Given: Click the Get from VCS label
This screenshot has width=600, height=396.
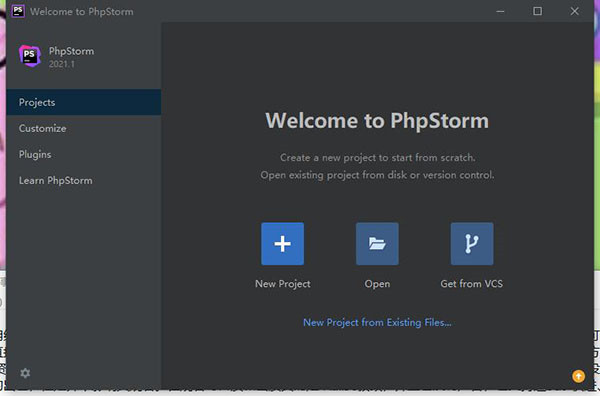Looking at the screenshot, I should click(471, 284).
